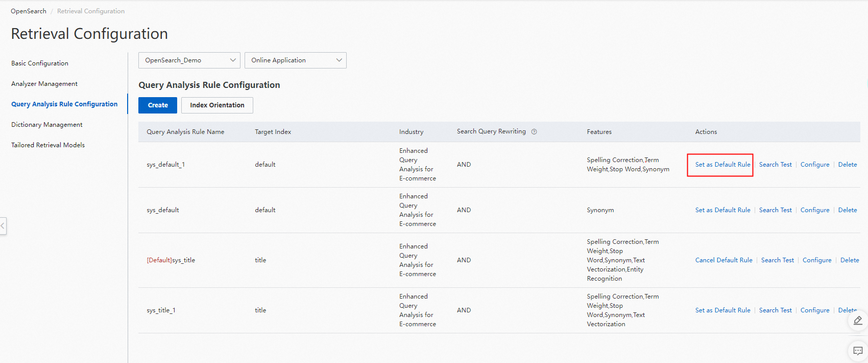This screenshot has width=868, height=363.
Task: Navigate to Tailored Retrieval Models
Action: point(48,145)
